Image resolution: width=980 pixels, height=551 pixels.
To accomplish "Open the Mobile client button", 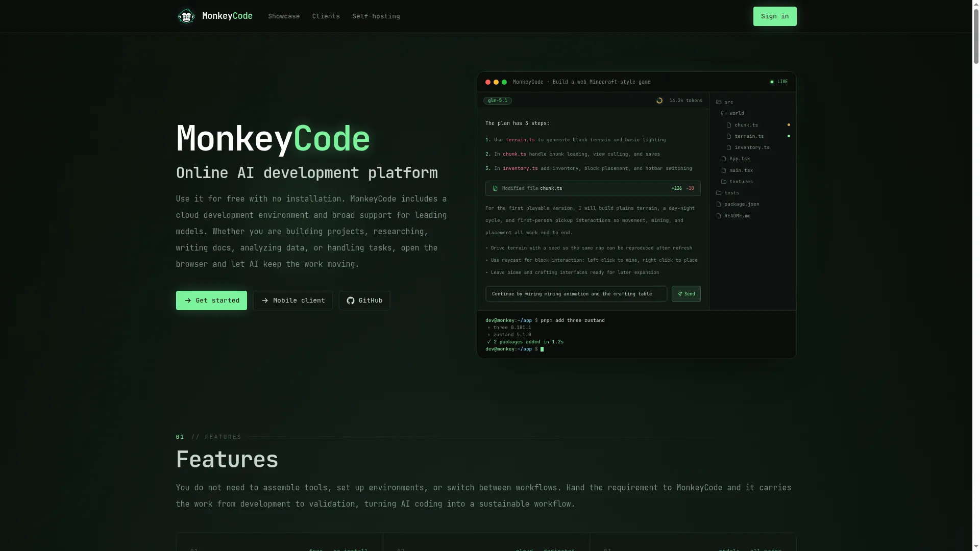I will point(293,300).
